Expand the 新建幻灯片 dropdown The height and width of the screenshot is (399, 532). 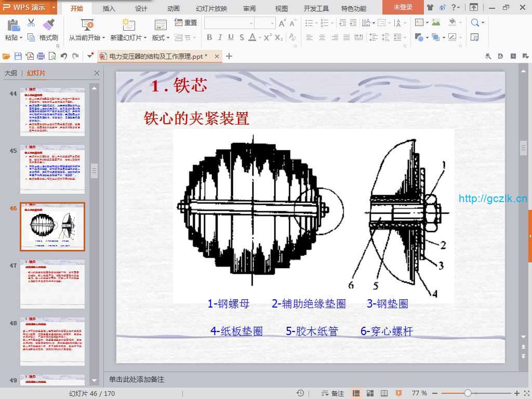coord(145,38)
